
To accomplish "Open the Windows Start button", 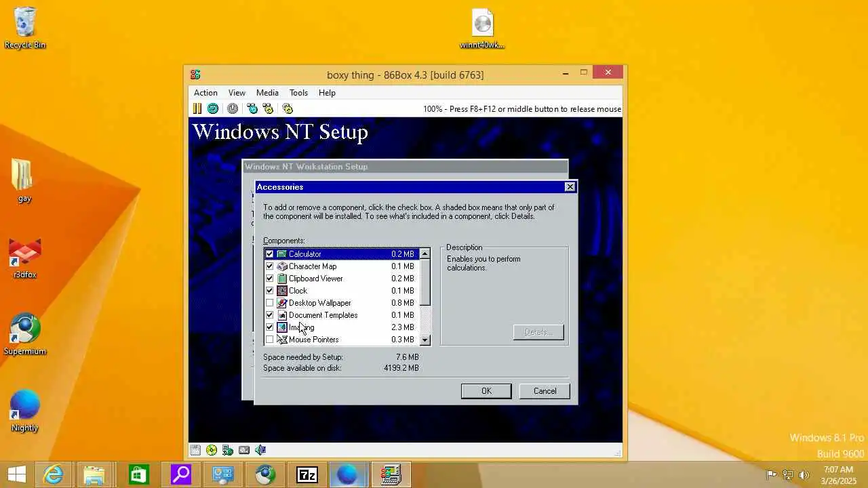I will pos(16,475).
